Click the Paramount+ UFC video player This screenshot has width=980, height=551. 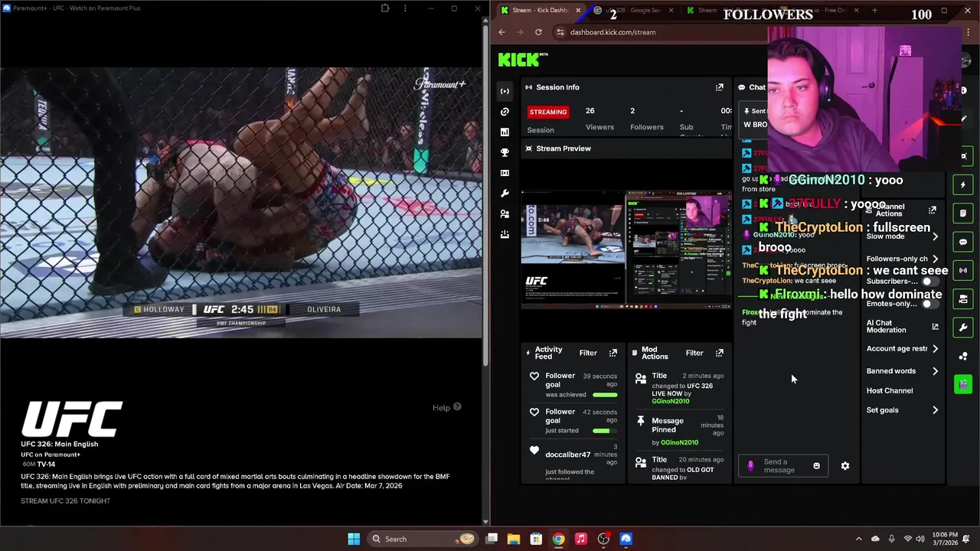(242, 203)
